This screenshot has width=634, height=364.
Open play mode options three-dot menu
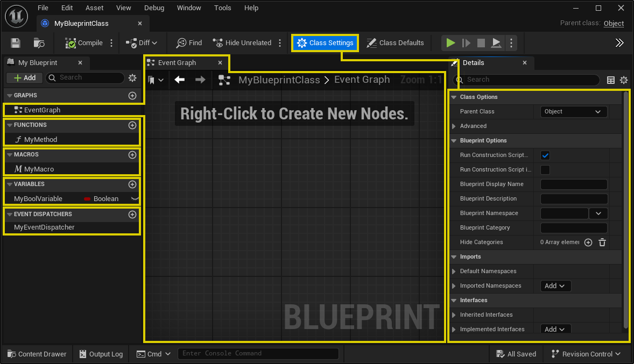click(x=511, y=43)
